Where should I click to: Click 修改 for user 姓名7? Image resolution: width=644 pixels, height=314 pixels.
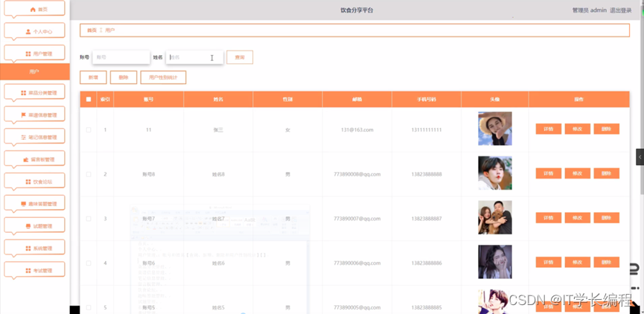(578, 217)
